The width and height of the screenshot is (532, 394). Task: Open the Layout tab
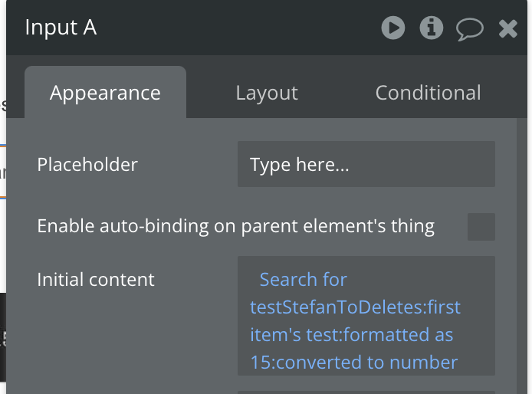(266, 93)
